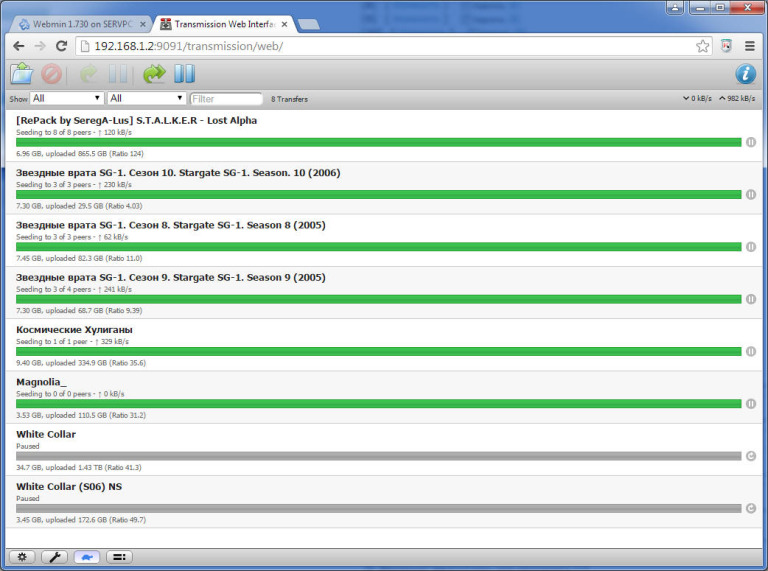Open the torrent inspector info icon
The height and width of the screenshot is (571, 768).
coord(745,74)
